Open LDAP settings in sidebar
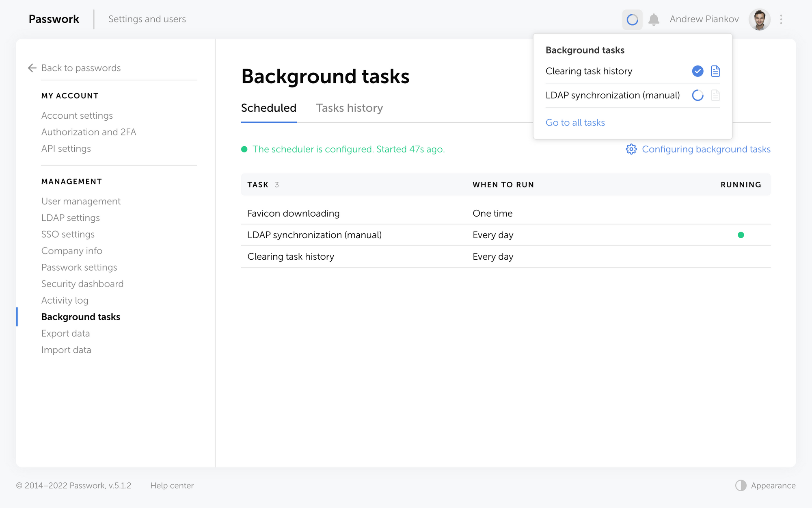Image resolution: width=812 pixels, height=508 pixels. 71,218
